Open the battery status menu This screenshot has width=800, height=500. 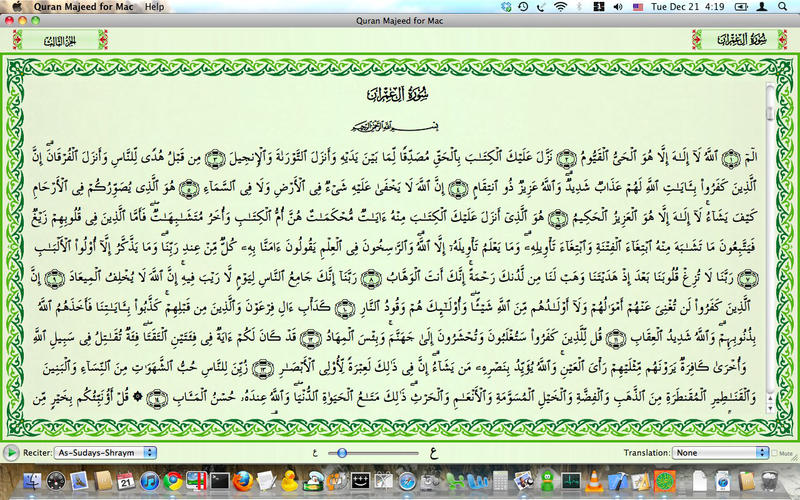tap(741, 7)
